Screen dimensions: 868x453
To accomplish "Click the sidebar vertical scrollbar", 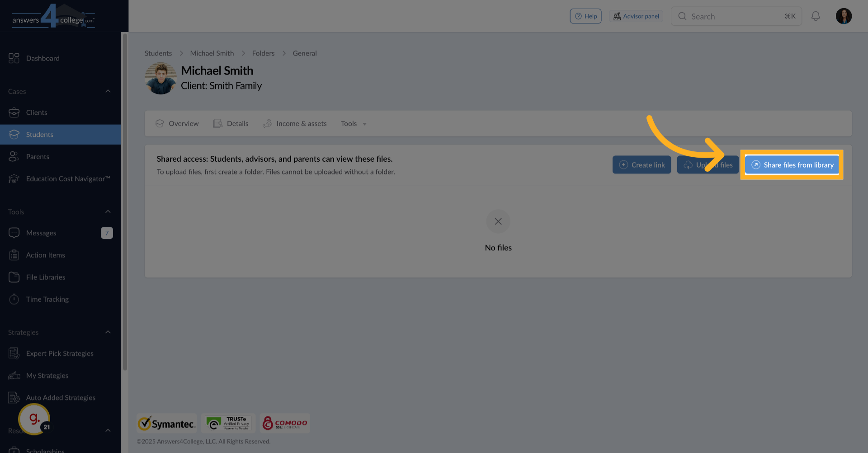I will [x=125, y=202].
